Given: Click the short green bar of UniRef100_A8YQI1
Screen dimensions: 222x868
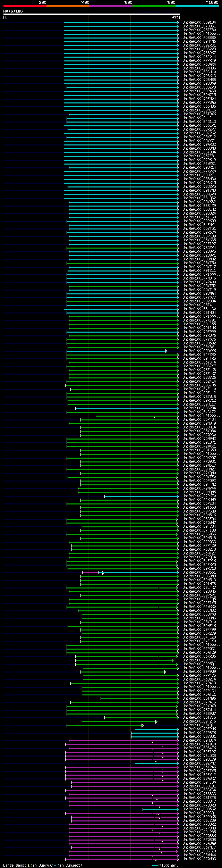Looking at the screenshot, I should pyautogui.click(x=104, y=725).
